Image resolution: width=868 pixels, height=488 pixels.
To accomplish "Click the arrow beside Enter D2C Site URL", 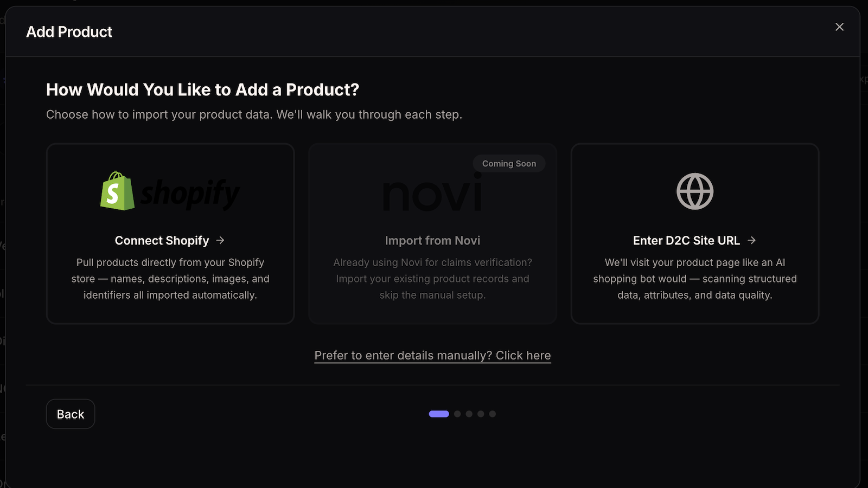I will (x=751, y=240).
